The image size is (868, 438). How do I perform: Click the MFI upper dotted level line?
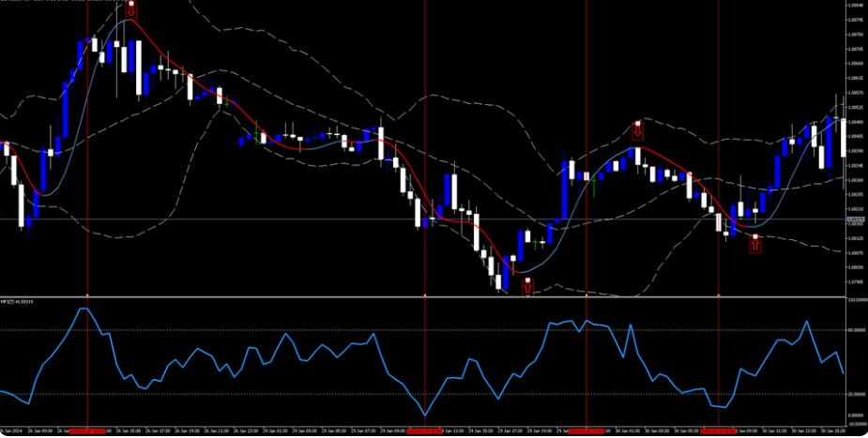[282, 330]
